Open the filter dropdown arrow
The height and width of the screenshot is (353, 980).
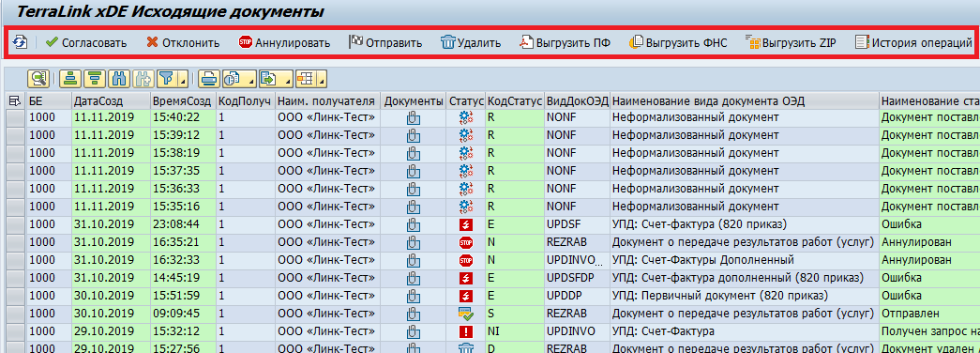183,80
